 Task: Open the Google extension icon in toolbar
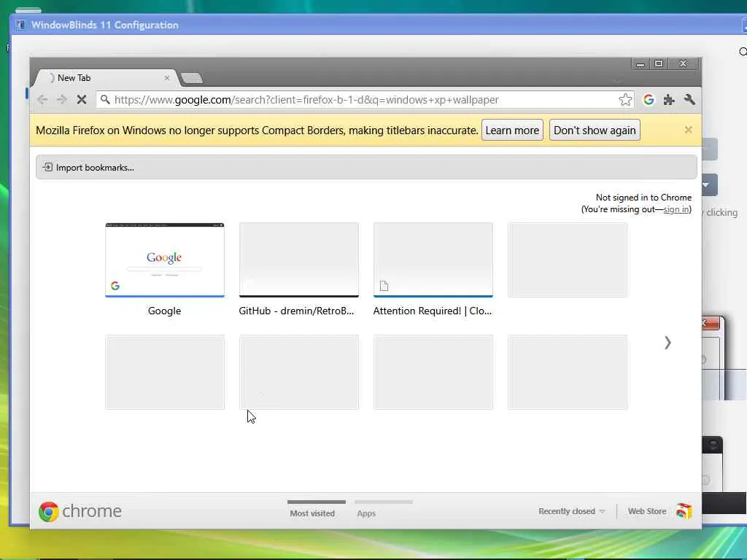point(649,99)
